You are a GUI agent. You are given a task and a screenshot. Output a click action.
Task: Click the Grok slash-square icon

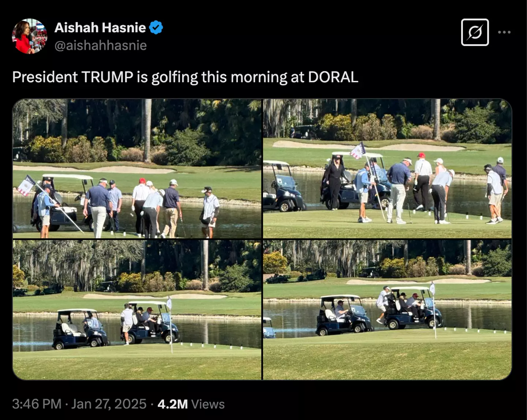tap(475, 32)
